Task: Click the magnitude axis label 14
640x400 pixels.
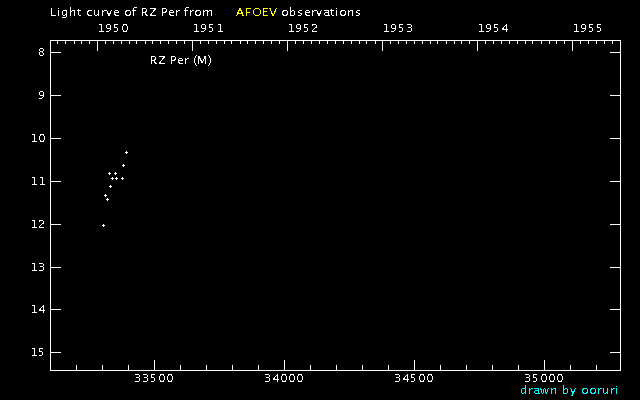Action: click(x=38, y=309)
